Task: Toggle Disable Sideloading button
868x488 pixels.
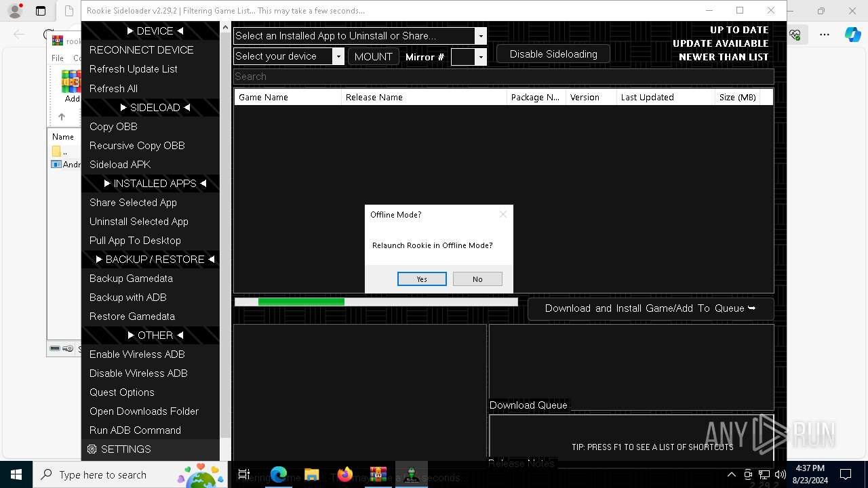Action: 553,54
